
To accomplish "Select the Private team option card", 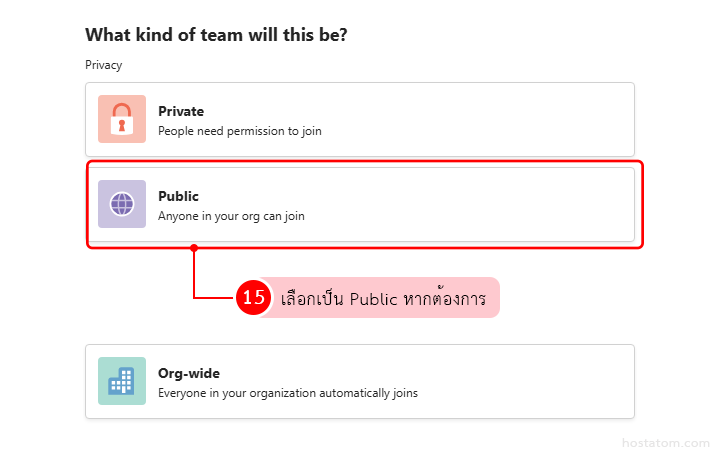I will click(x=360, y=119).
